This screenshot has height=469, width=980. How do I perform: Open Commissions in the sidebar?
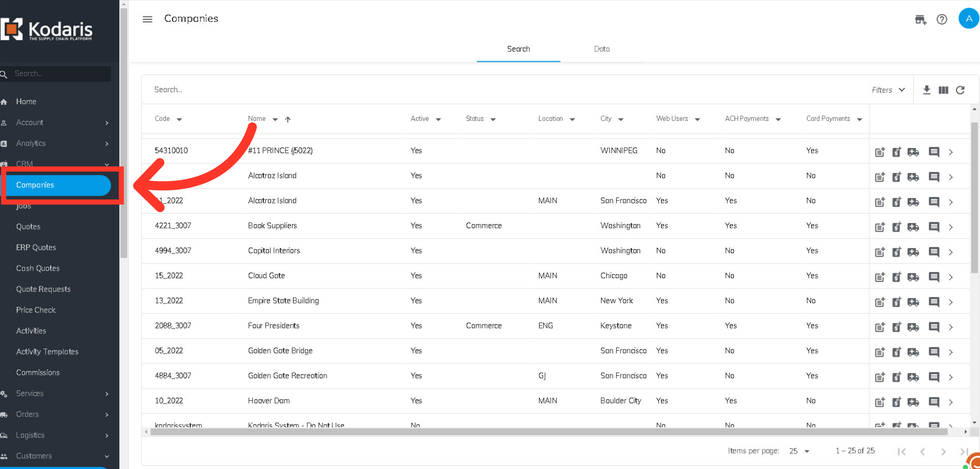coord(38,373)
